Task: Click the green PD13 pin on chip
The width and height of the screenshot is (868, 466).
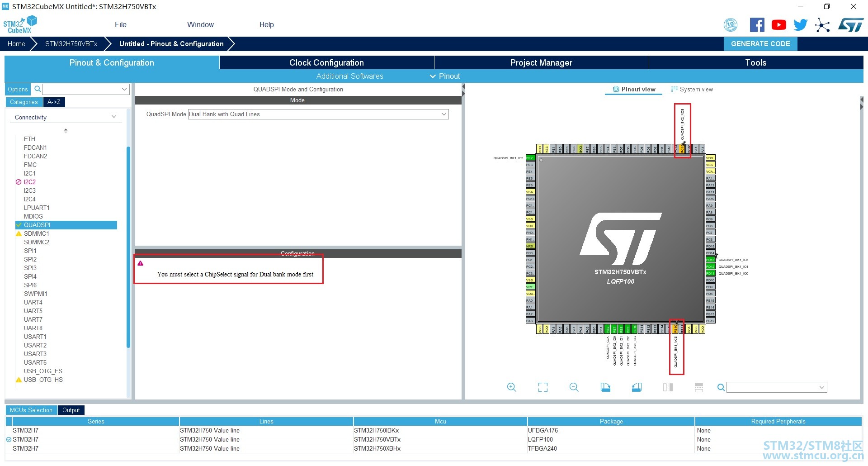Action: coord(710,260)
